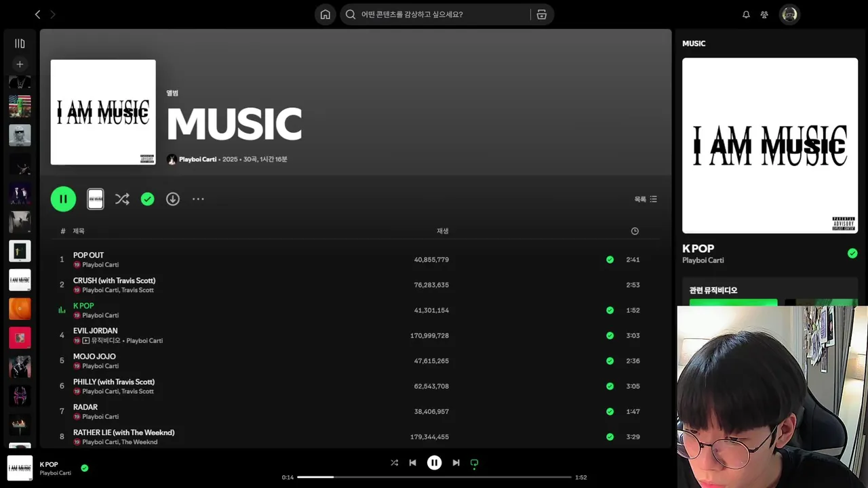Screen dimensions: 868x488
Task: Create a playlist with plus icon
Action: (x=20, y=64)
